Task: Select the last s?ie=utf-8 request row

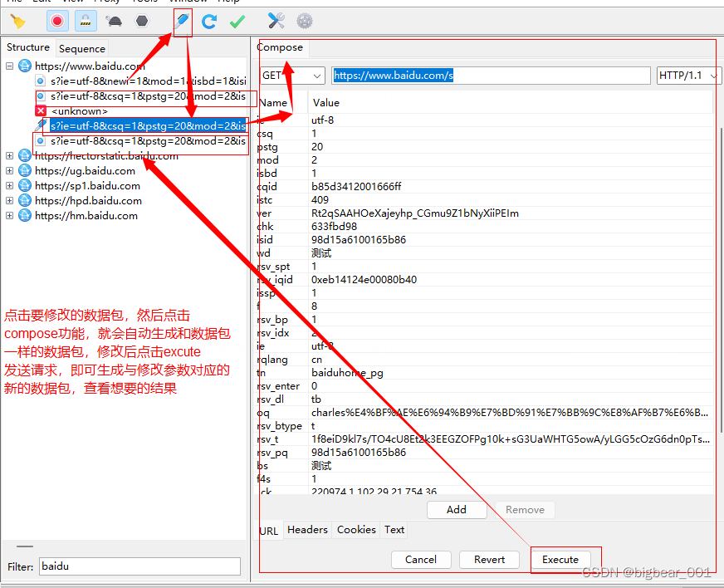Action: [x=149, y=141]
